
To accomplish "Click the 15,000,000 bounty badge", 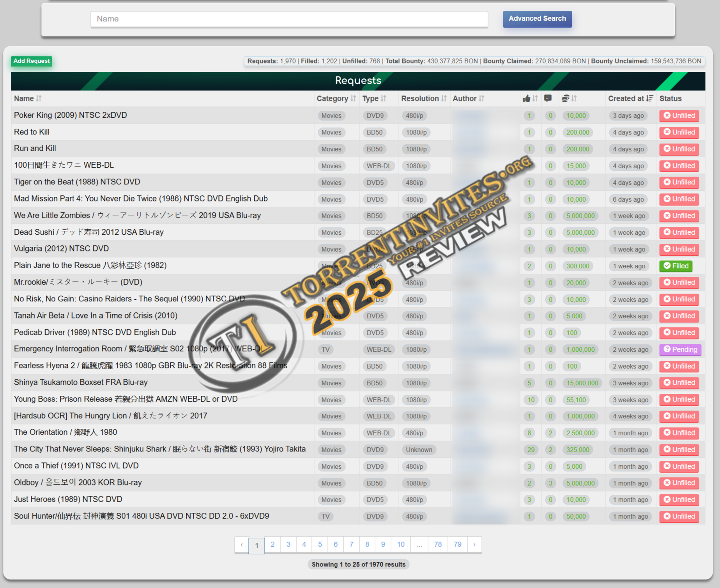I will pyautogui.click(x=582, y=383).
